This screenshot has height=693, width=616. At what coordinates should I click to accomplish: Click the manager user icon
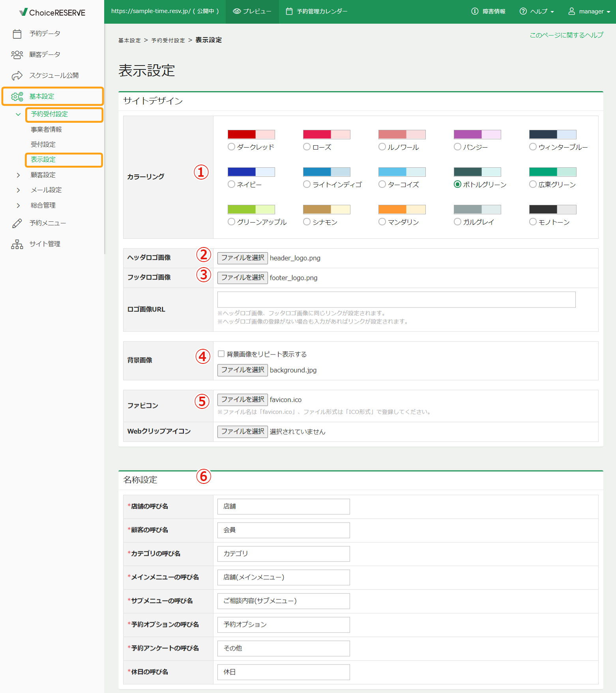click(x=571, y=11)
